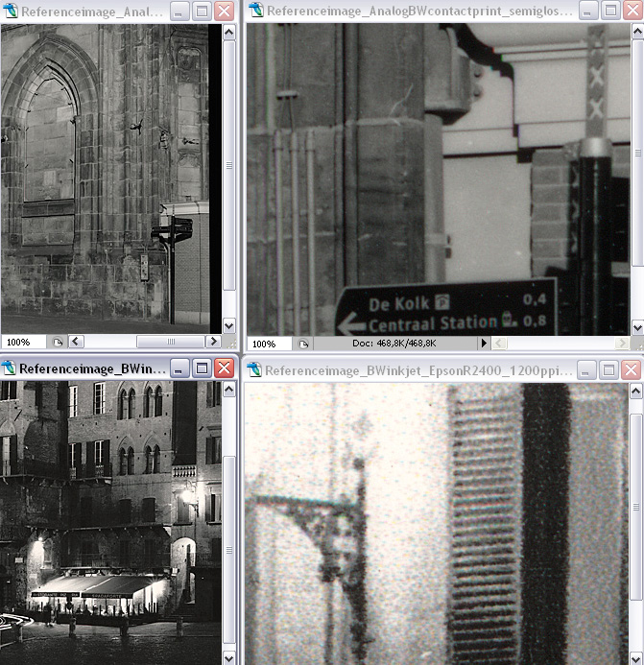Activate the Referenceimage_Anal… title bar
This screenshot has width=644, height=665.
tap(92, 12)
